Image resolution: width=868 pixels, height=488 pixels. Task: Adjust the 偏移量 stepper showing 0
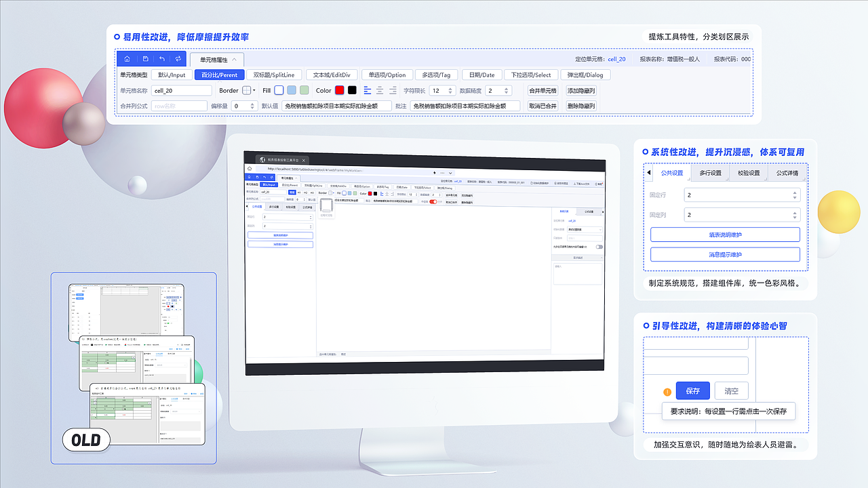(244, 106)
